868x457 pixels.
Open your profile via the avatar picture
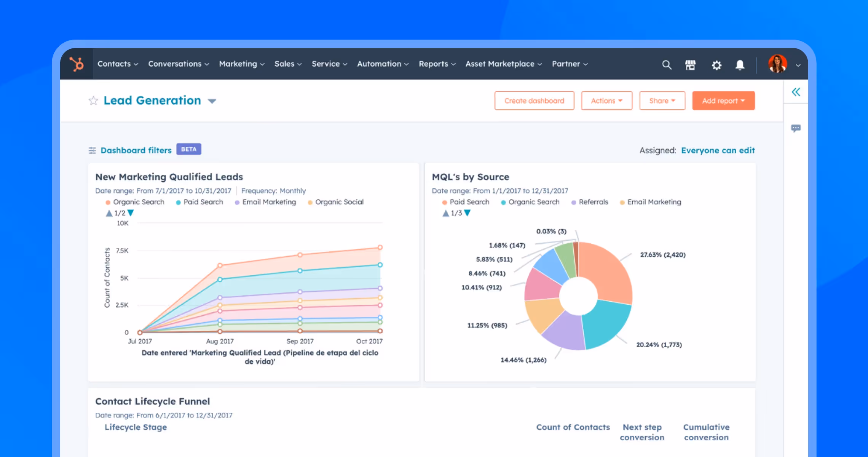(777, 64)
